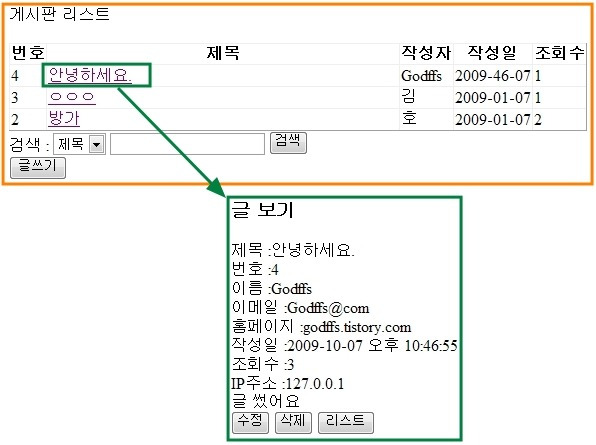Select the 조회수 :3 line
Image resolution: width=596 pixels, height=445 pixels.
click(x=263, y=364)
